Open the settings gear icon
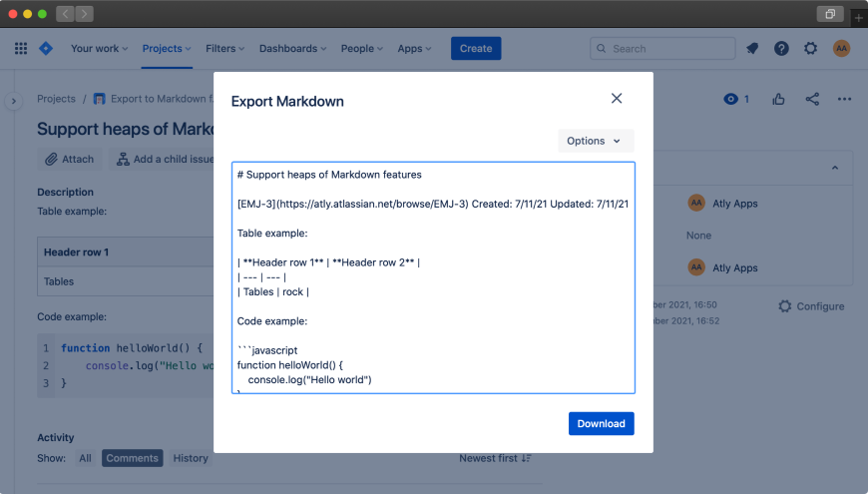This screenshot has height=494, width=868. 810,48
